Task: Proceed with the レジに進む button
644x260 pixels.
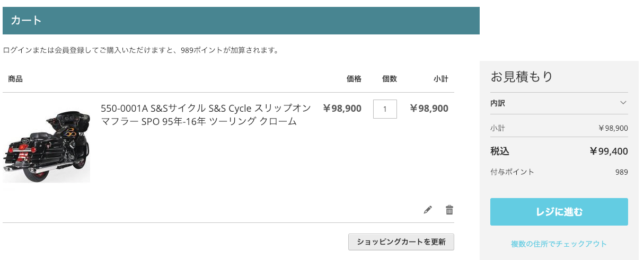Action: (559, 212)
